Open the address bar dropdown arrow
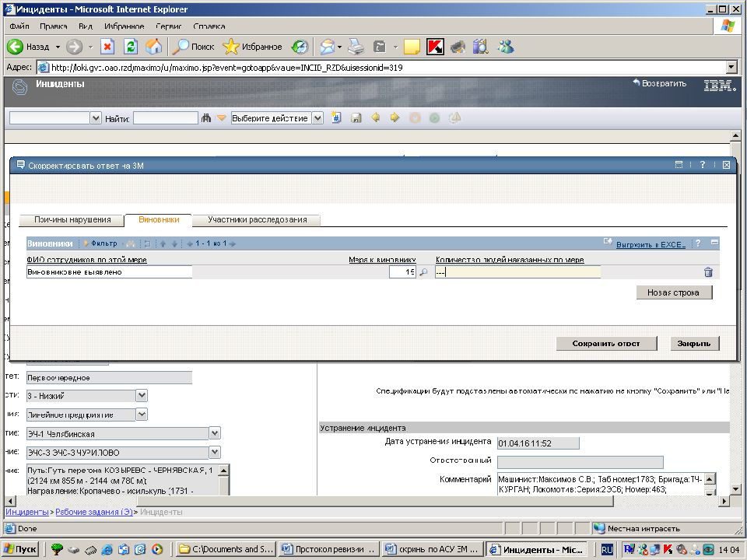The height and width of the screenshot is (560, 747). tap(732, 67)
